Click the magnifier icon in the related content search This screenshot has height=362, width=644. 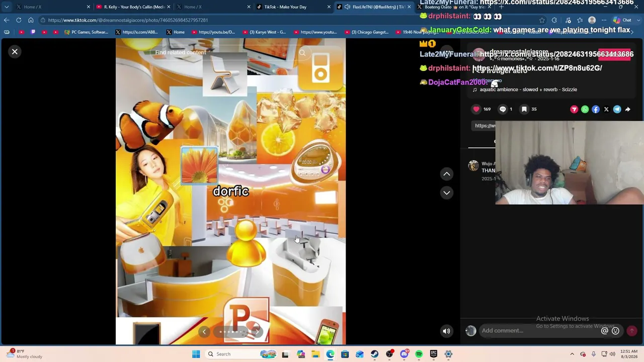click(302, 52)
